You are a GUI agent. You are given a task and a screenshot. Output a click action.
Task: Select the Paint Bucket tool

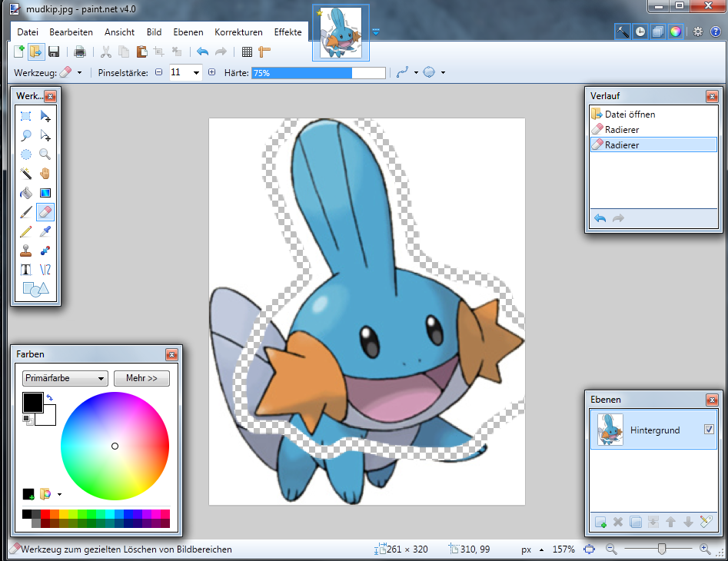[x=26, y=193]
